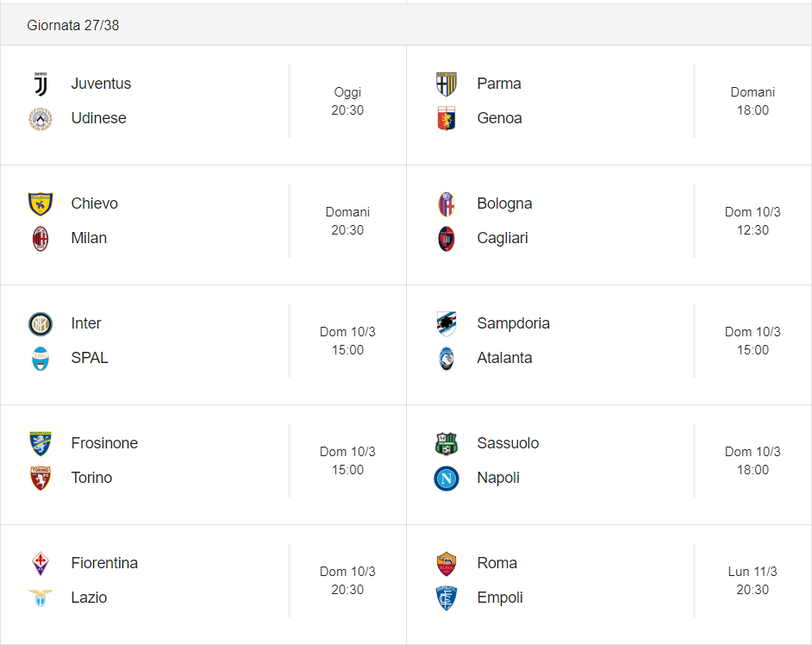This screenshot has height=645, width=812.
Task: Click the Lazio eagle logo
Action: [x=41, y=598]
